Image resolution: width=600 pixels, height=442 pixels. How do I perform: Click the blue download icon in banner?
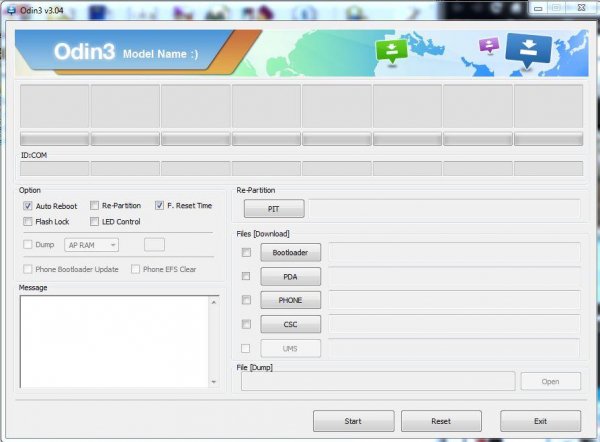pos(528,50)
